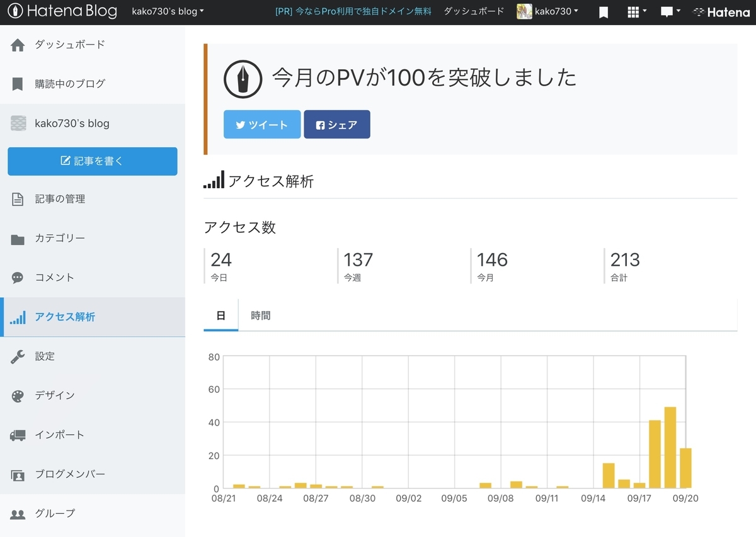Screen dimensions: 756x537
Task: Click the アクセス数 heading
Action: [x=240, y=228]
